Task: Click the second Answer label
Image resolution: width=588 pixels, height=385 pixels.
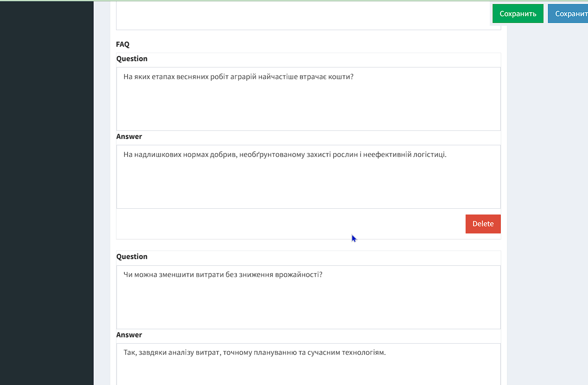Action: tap(129, 335)
